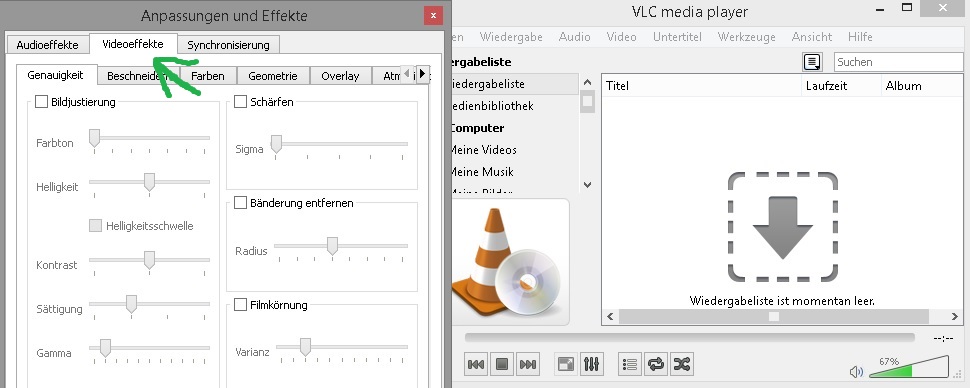Image resolution: width=970 pixels, height=388 pixels.
Task: Sort playlist by Laufzeit column header
Action: [841, 86]
